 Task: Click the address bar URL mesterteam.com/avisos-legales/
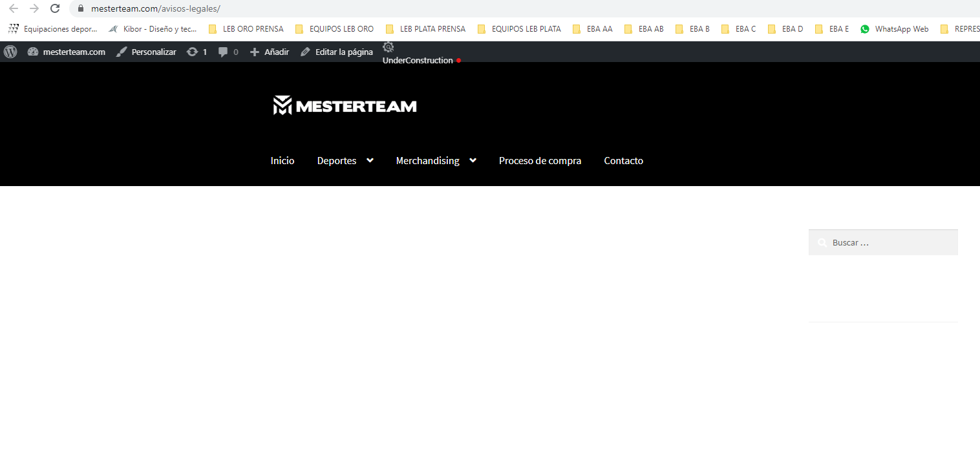tap(156, 8)
